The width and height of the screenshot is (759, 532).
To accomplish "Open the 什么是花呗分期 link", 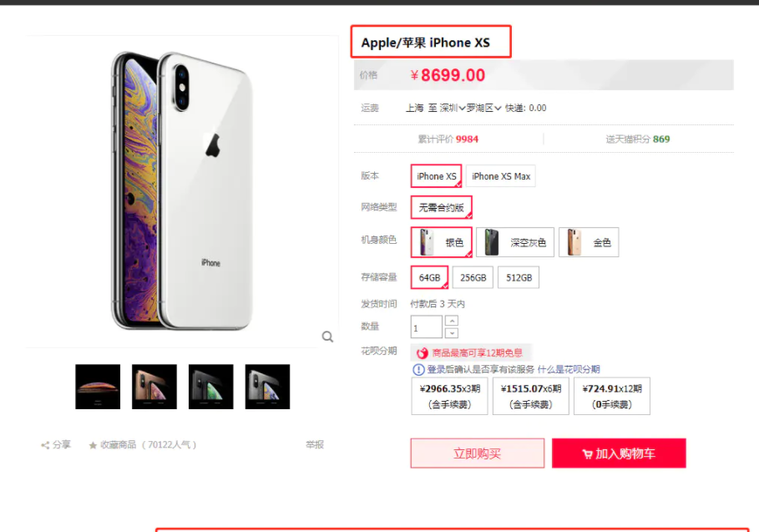I will 569,369.
